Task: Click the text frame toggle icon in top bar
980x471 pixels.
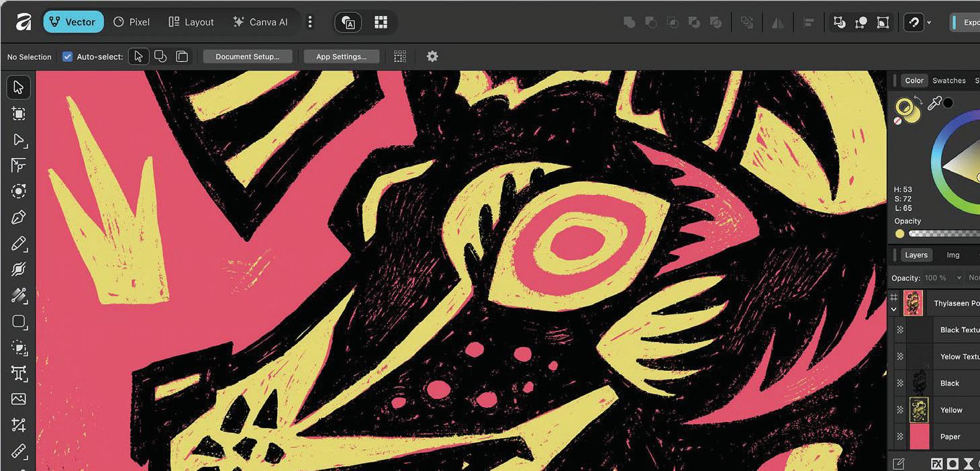Action: [x=348, y=22]
